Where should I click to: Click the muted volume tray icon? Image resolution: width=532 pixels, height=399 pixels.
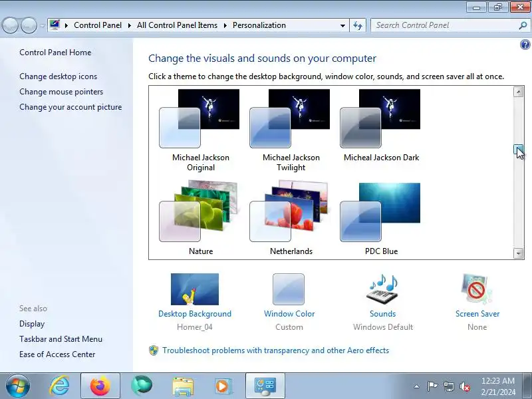click(465, 386)
